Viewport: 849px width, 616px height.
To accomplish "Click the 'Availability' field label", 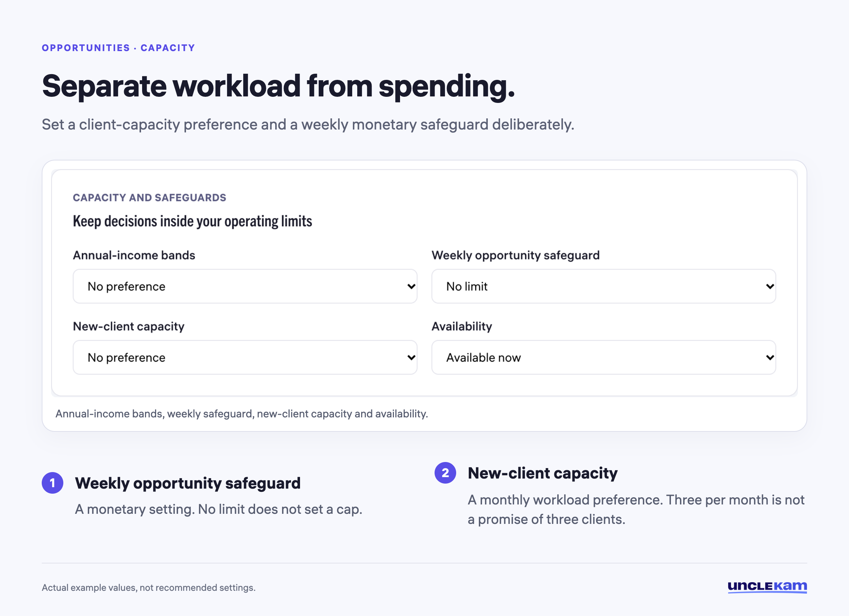I will (462, 326).
